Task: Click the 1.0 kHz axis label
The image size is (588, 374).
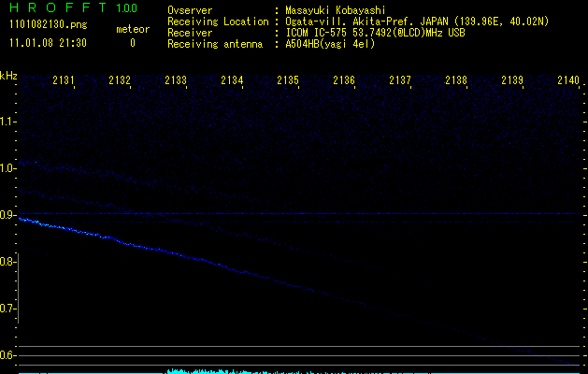Action: click(8, 168)
